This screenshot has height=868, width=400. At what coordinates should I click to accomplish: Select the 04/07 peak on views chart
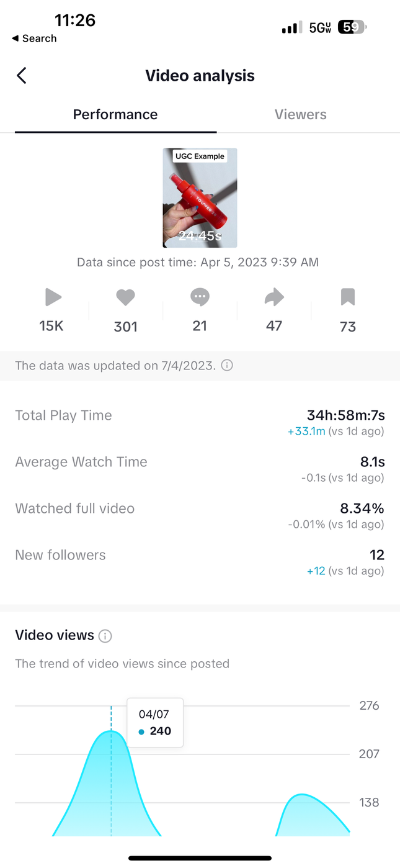coord(111,733)
